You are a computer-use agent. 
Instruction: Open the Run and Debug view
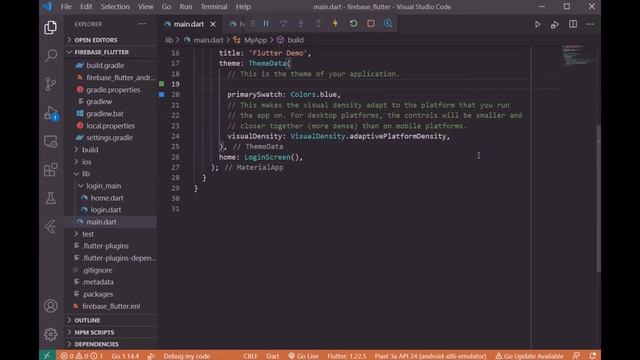[51, 113]
